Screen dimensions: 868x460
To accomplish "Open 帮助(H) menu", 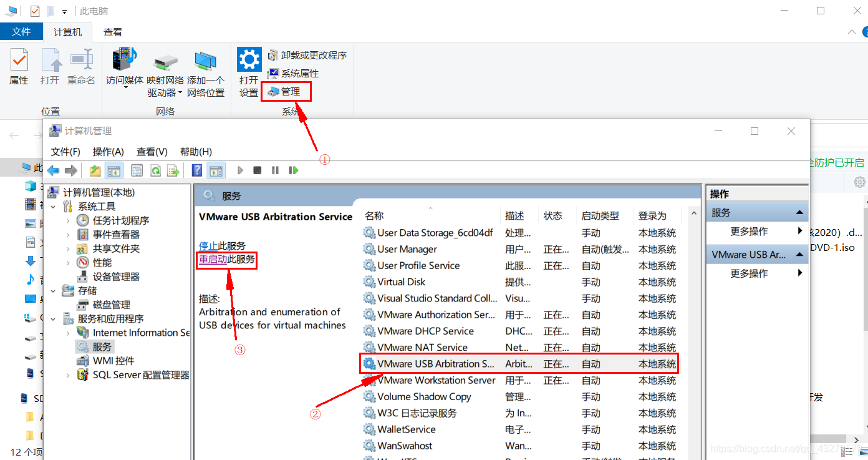I will (x=196, y=152).
